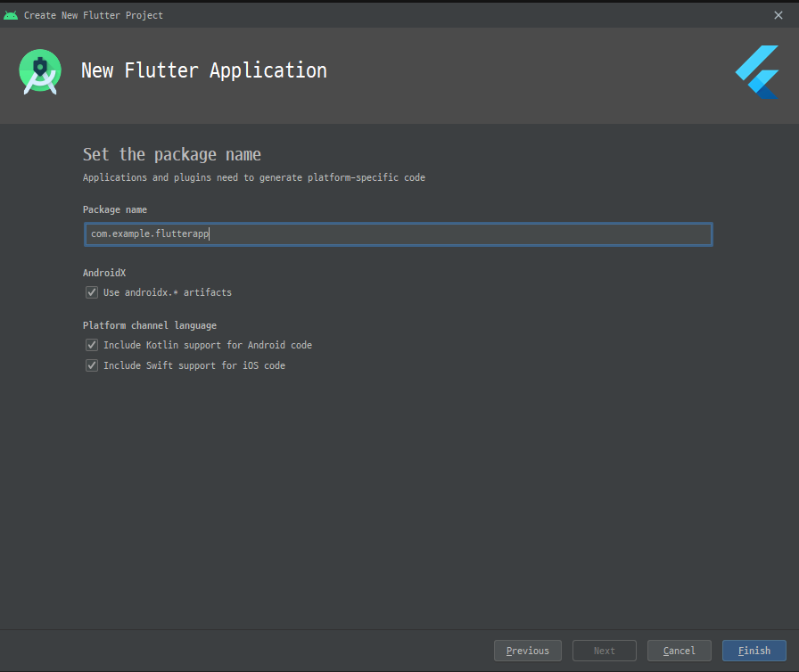Go back with the Previous button
Screen dimensions: 799x672
click(x=528, y=651)
